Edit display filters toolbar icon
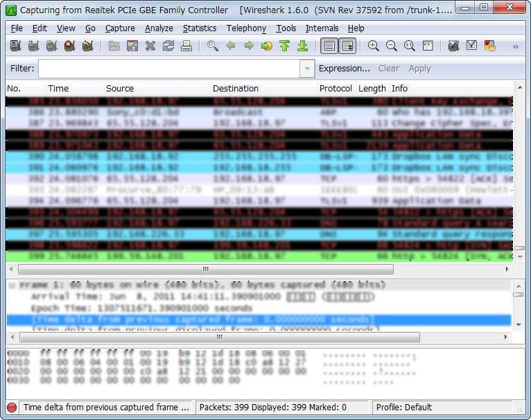 [472, 46]
